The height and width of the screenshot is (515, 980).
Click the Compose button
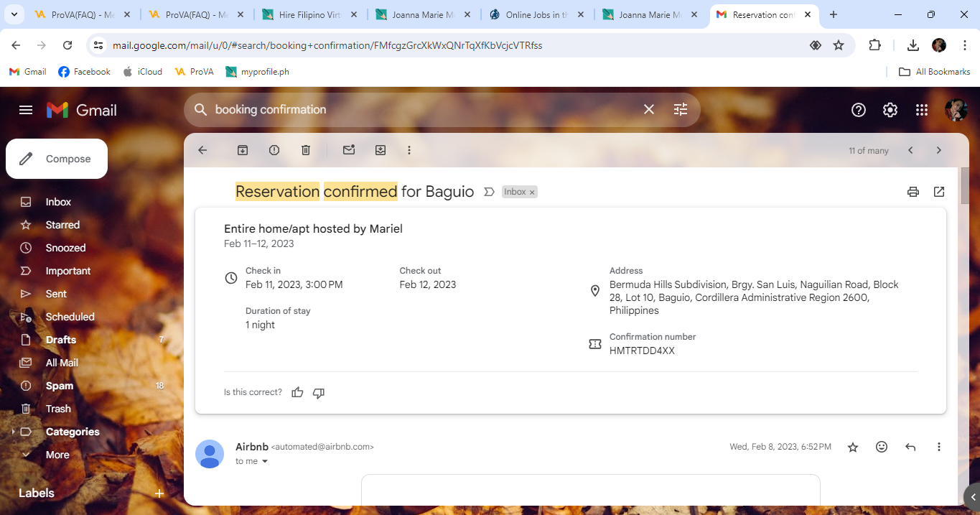[57, 159]
